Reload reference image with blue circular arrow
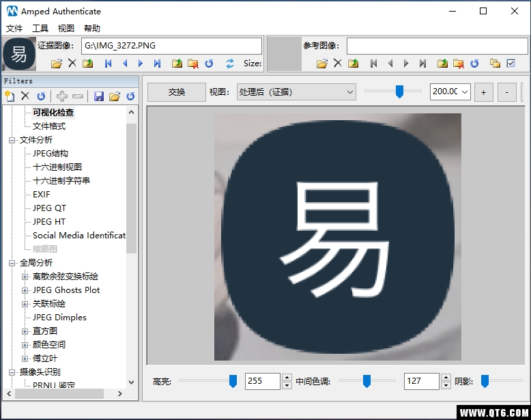The image size is (531, 420). 474,64
